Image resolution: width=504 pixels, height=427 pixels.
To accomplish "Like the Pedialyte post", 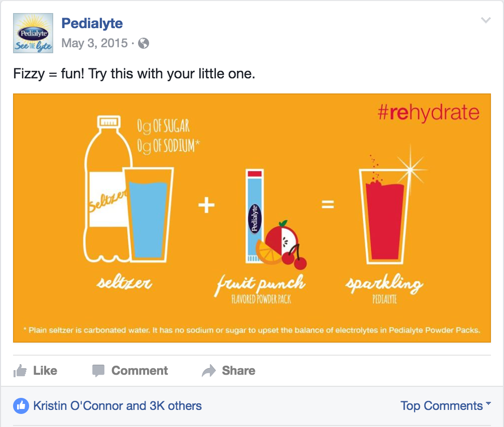I will click(x=35, y=371).
